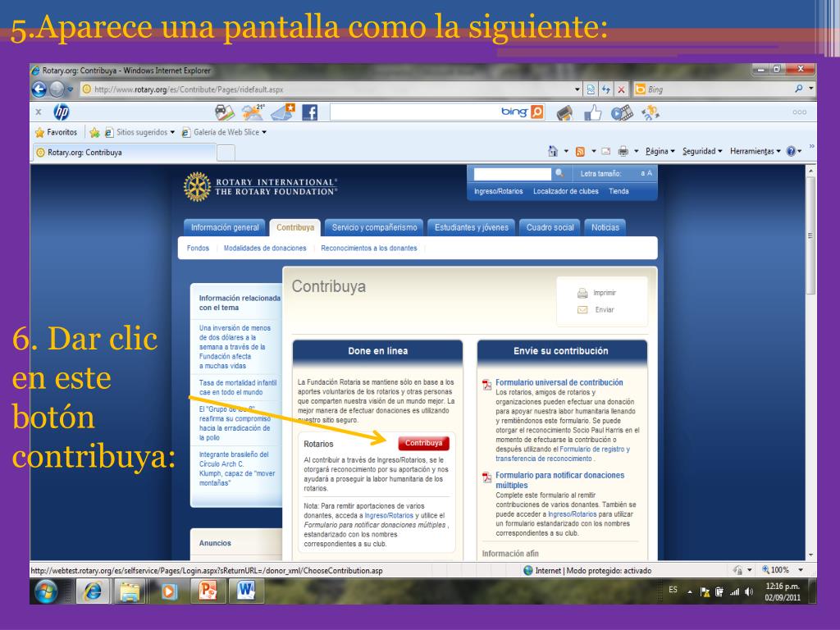Click the Tienda link
The width and height of the screenshot is (840, 630).
click(619, 191)
